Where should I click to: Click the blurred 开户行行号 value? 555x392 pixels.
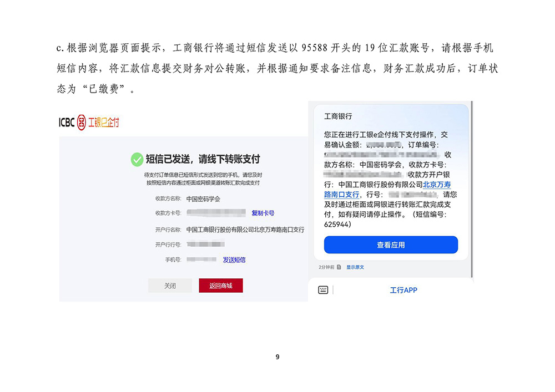(206, 245)
